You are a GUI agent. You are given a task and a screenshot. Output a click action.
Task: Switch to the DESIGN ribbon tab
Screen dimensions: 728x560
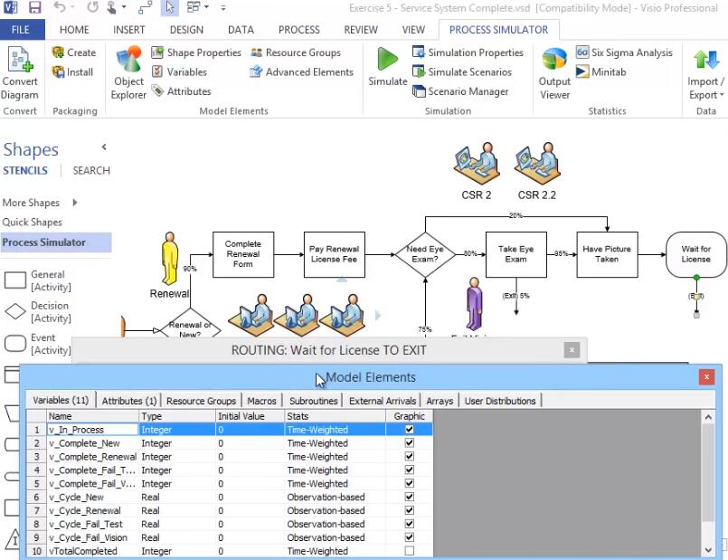click(186, 30)
